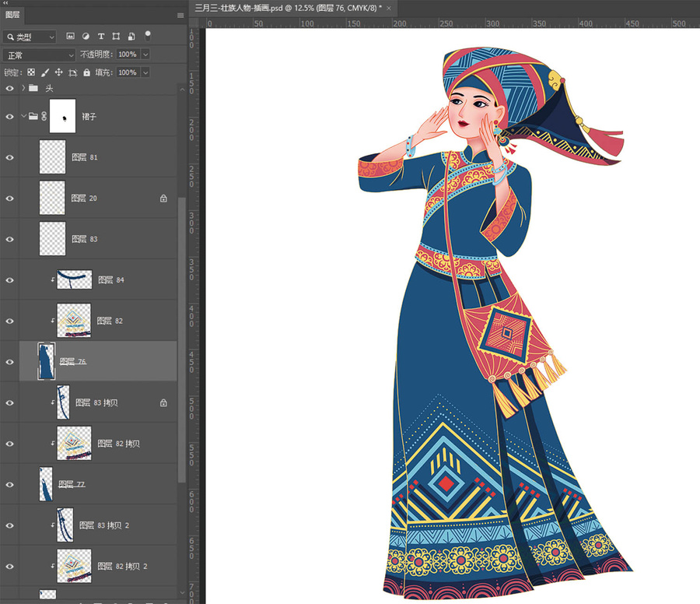Click the clipping mask arrow on 图层 84

pos(53,280)
